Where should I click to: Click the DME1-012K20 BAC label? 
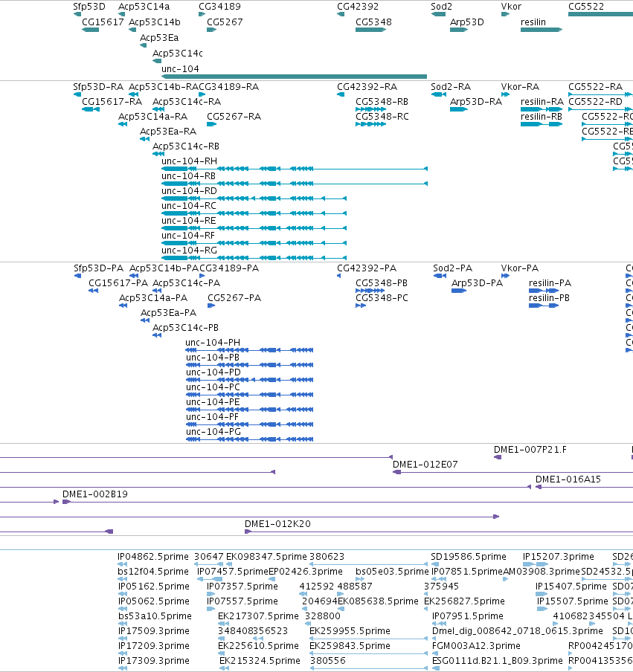coord(277,524)
